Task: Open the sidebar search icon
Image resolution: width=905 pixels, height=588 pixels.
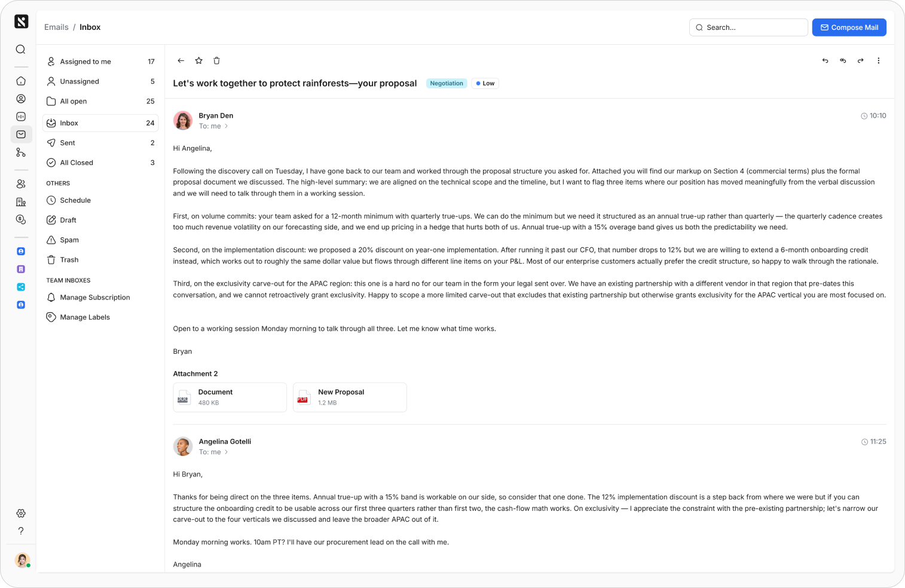Action: tap(21, 50)
